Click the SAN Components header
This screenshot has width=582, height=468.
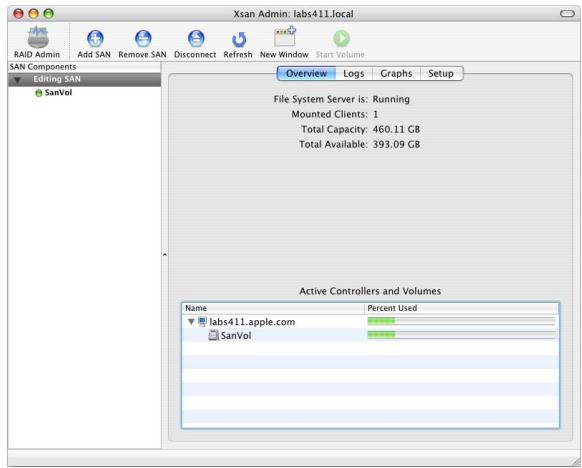click(x=84, y=67)
